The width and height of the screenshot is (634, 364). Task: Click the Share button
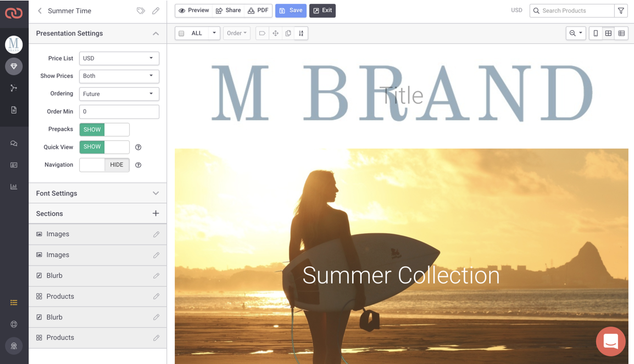coord(229,10)
